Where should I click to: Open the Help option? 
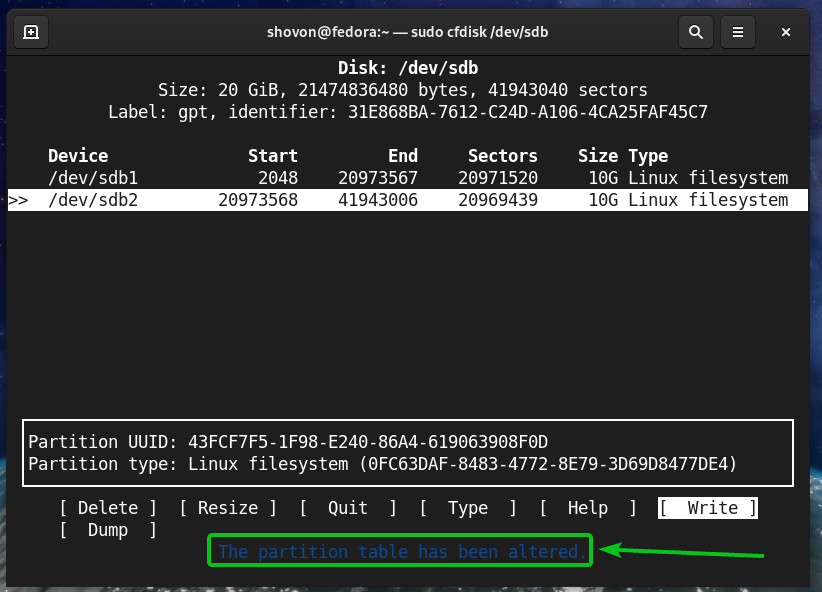pos(588,508)
